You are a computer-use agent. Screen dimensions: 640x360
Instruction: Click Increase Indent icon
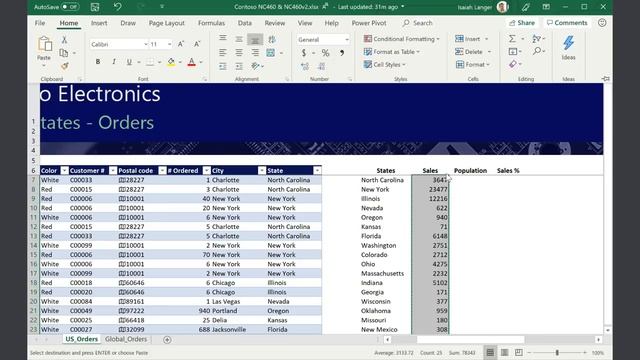(x=239, y=66)
